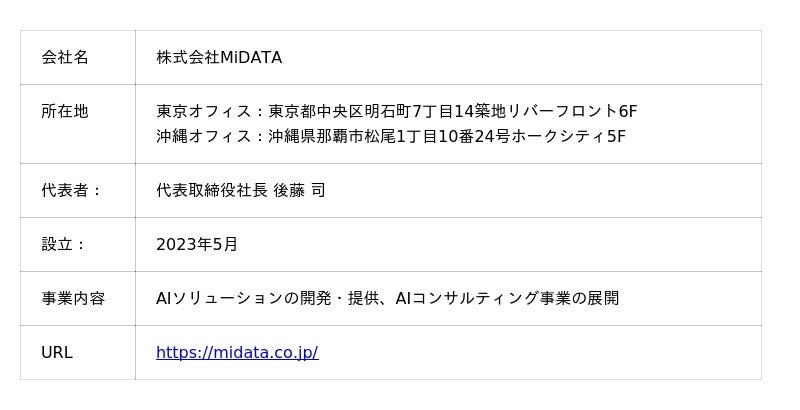Click the URL label cell
This screenshot has width=800, height=410.
tap(57, 353)
